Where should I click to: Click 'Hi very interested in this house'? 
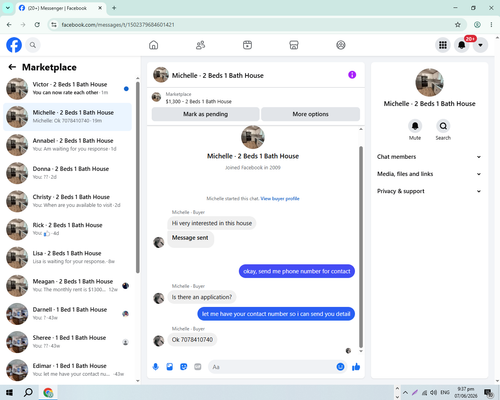pos(212,223)
